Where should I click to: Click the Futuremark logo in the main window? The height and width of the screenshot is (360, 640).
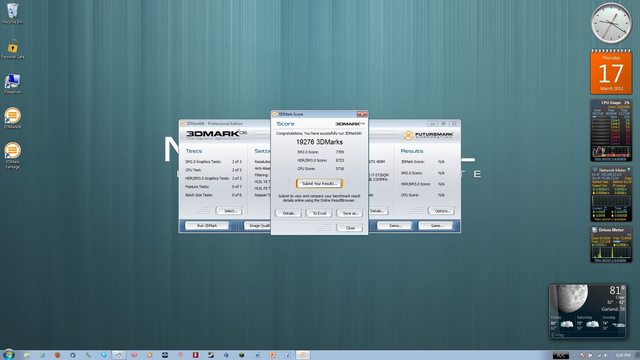coord(429,135)
